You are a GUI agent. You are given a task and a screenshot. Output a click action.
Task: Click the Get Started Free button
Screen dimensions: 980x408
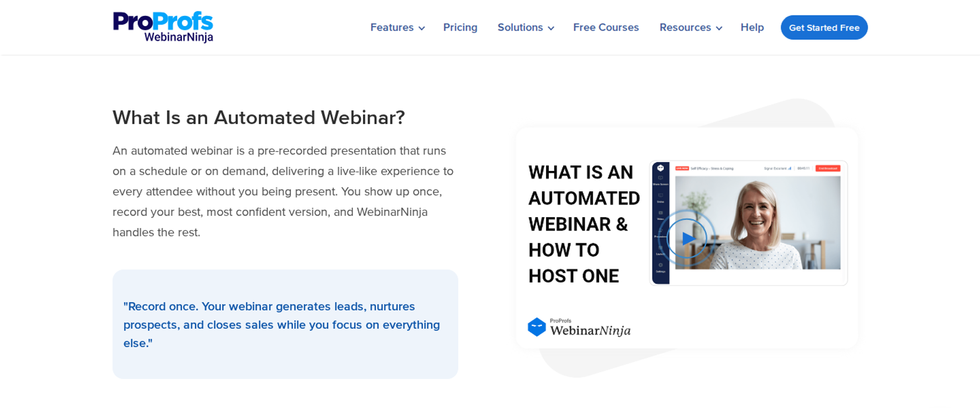[x=824, y=28]
